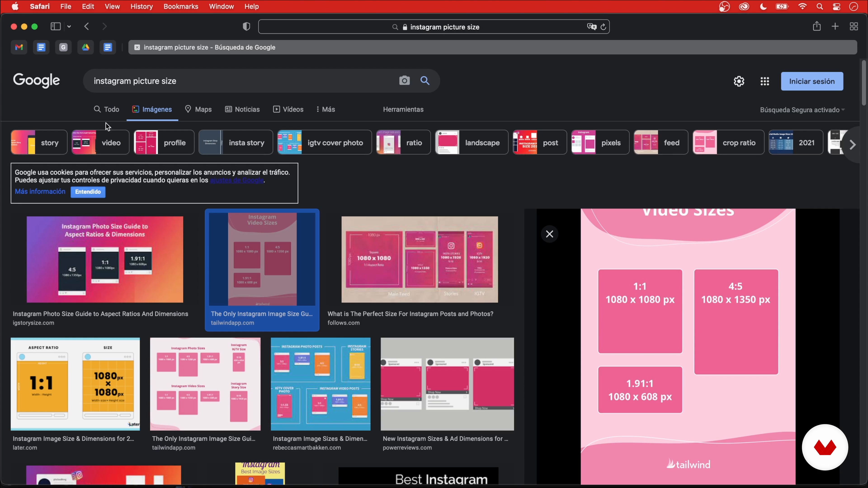
Task: Close the image preview panel
Action: pyautogui.click(x=550, y=234)
